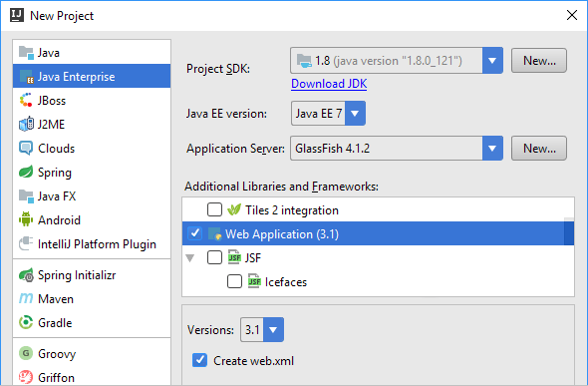Click the Android robot icon
The height and width of the screenshot is (386, 588).
pos(26,219)
